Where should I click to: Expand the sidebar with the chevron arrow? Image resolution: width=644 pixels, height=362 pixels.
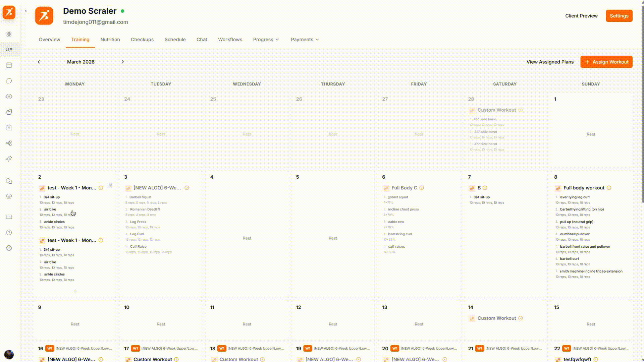[26, 11]
